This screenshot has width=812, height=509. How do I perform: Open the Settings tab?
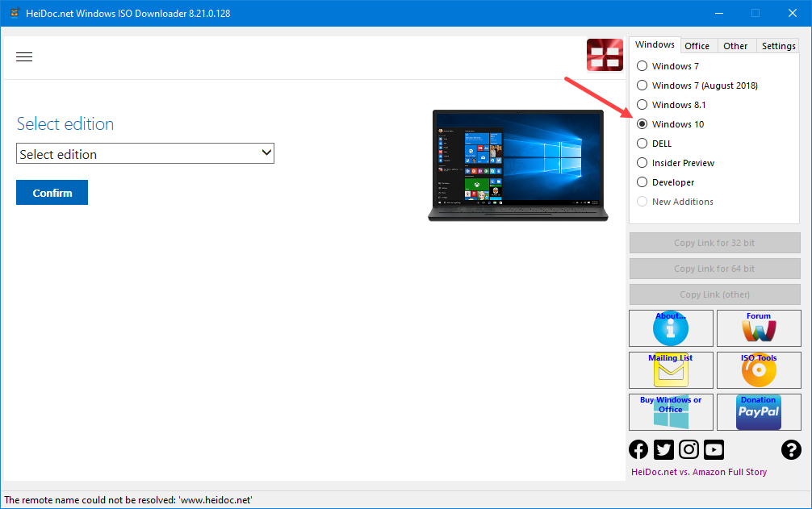coord(777,45)
